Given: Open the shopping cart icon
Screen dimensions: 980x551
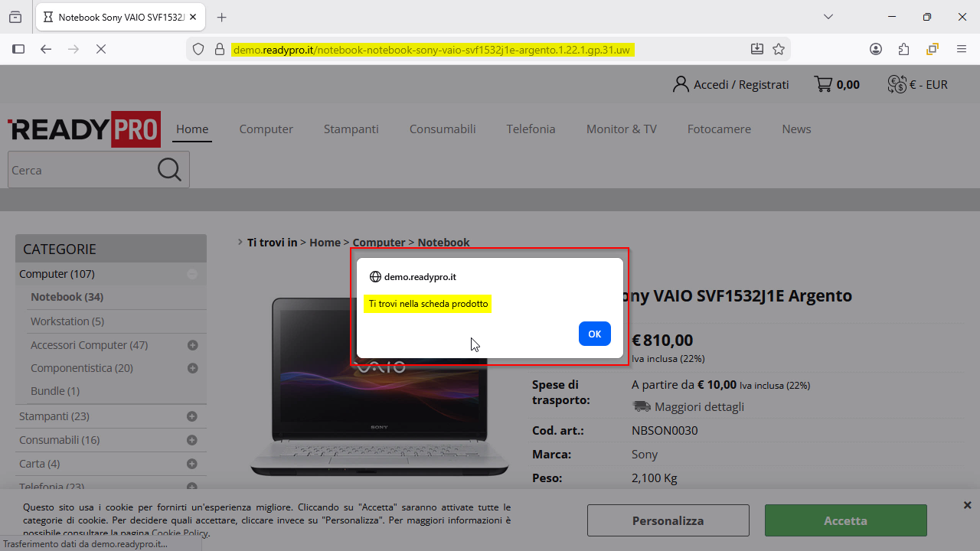Looking at the screenshot, I should click(823, 84).
